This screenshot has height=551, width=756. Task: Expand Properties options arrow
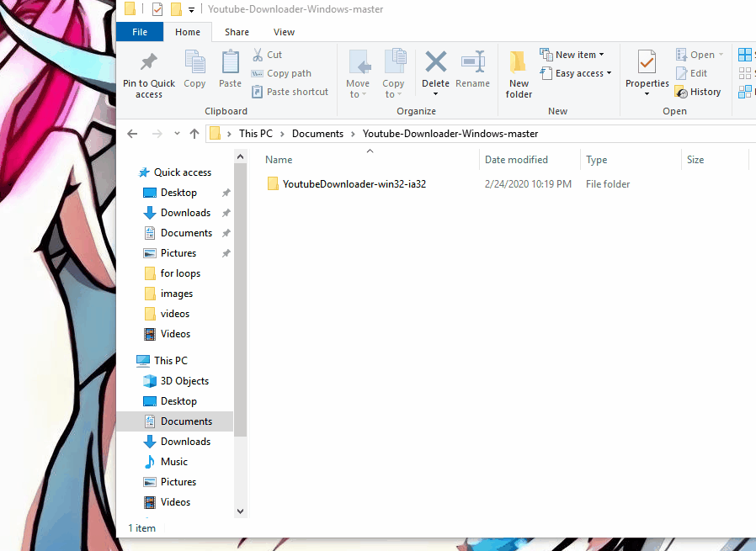647,94
